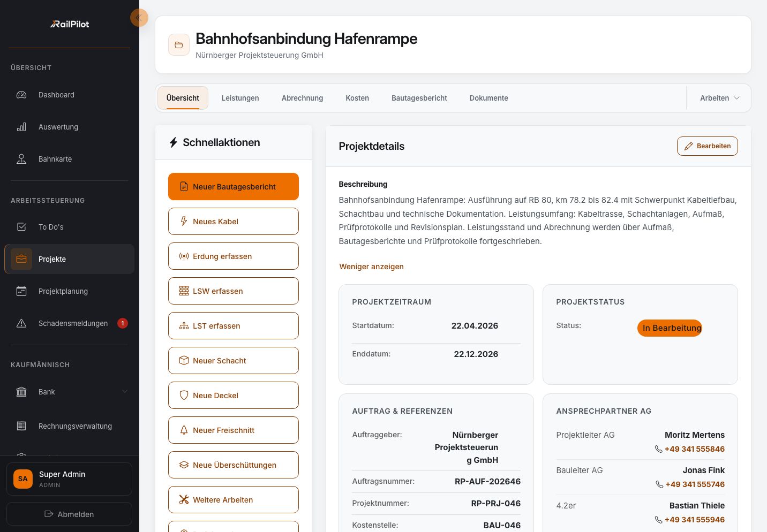Click the Schadensmeldungen warning triangle icon
Screen dimensions: 767x532
(x=21, y=323)
